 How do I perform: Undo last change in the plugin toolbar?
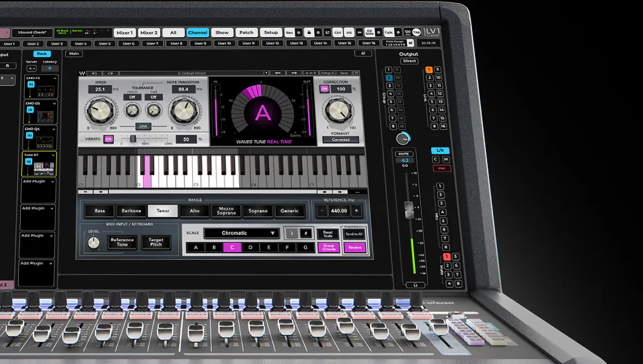(x=94, y=73)
